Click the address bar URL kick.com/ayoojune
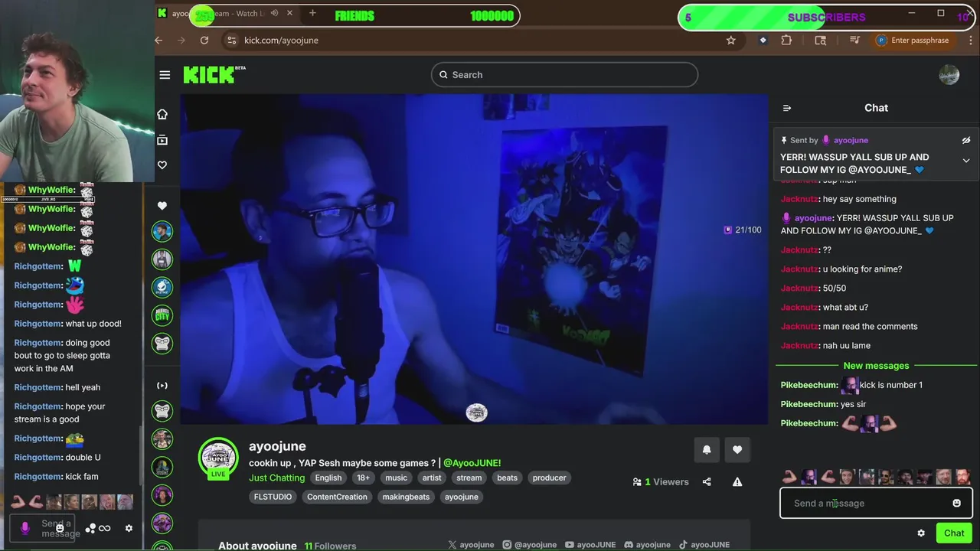 click(281, 41)
